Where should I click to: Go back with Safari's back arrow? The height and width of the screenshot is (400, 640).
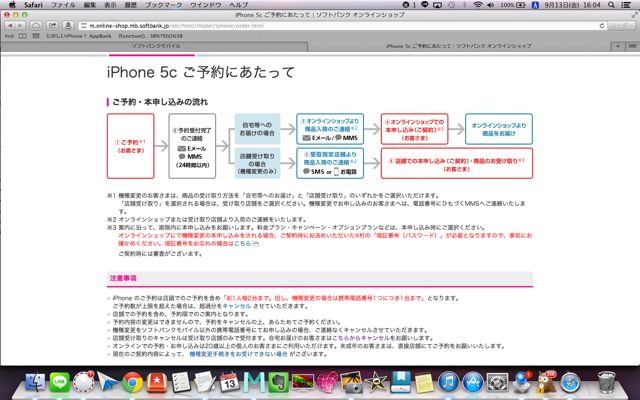tap(10, 25)
